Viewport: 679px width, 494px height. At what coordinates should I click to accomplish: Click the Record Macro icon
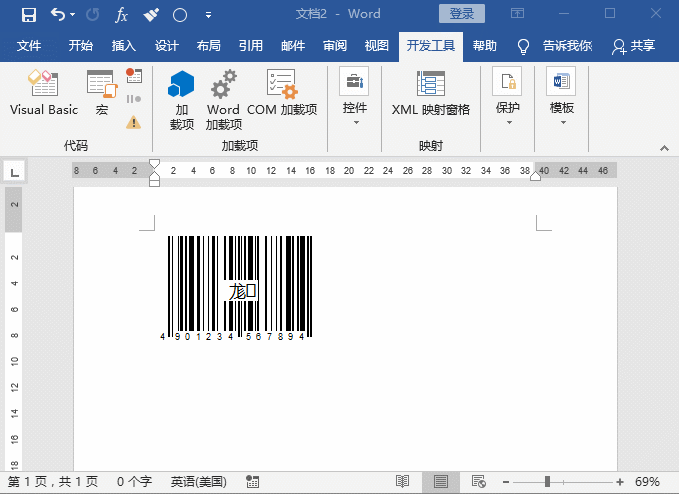pyautogui.click(x=134, y=76)
